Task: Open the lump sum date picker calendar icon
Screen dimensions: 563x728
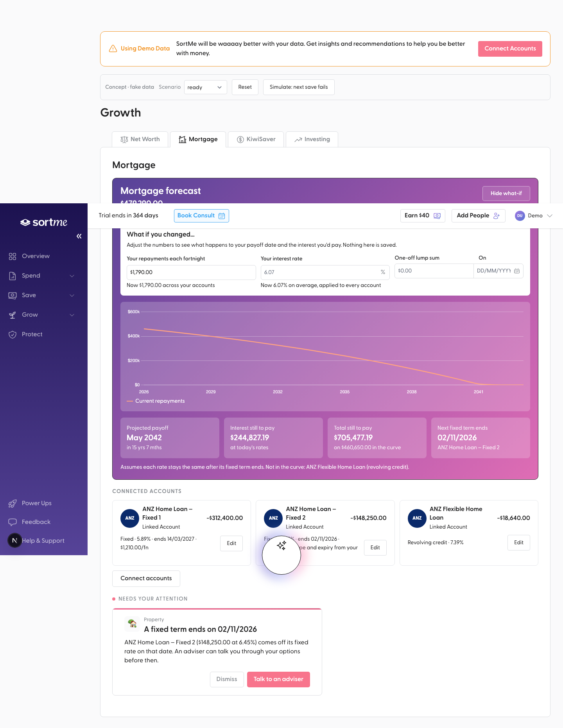Action: pyautogui.click(x=517, y=271)
